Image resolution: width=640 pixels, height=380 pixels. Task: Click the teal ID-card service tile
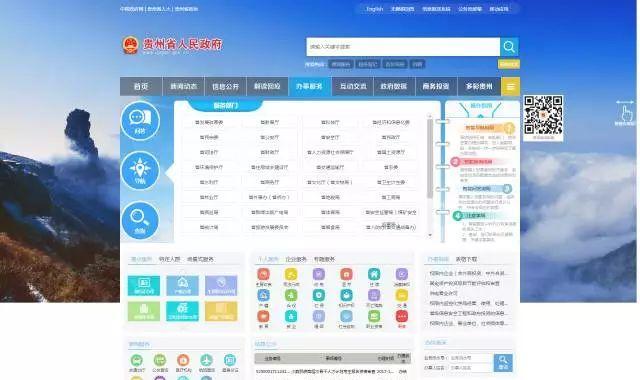(144, 286)
